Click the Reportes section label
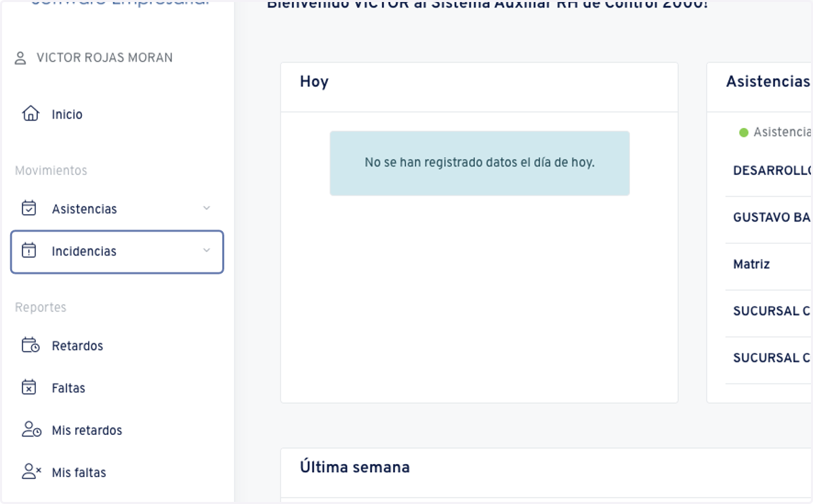Image resolution: width=813 pixels, height=504 pixels. tap(41, 308)
